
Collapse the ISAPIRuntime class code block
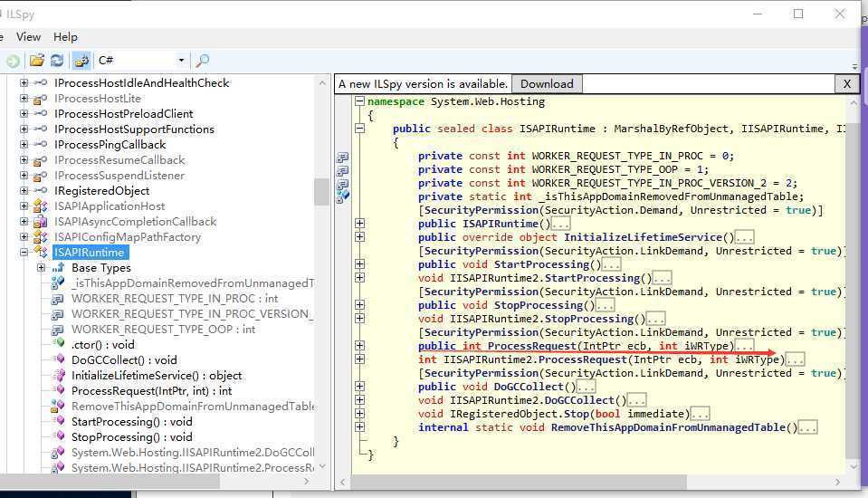coord(360,129)
